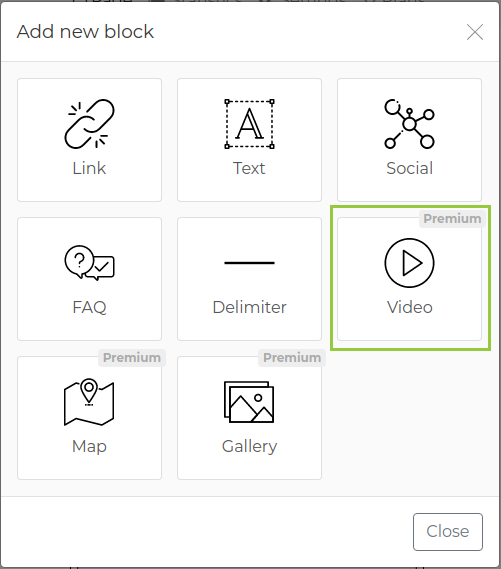Click the Close button at bottom
This screenshot has height=569, width=501.
pyautogui.click(x=448, y=532)
